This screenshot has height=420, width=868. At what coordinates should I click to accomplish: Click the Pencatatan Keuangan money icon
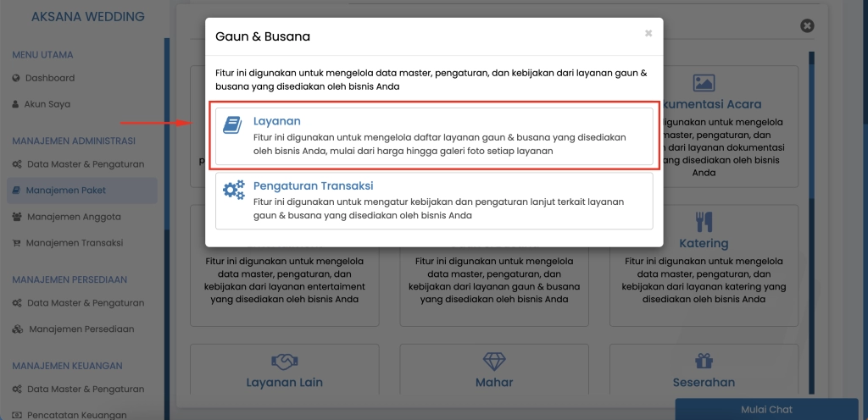point(17,415)
